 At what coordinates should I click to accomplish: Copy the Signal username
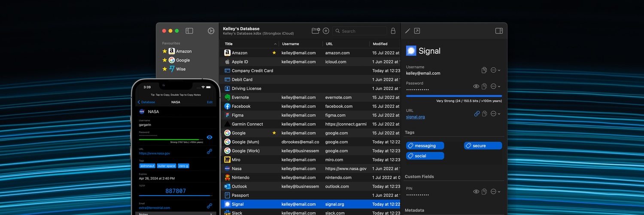(x=484, y=70)
